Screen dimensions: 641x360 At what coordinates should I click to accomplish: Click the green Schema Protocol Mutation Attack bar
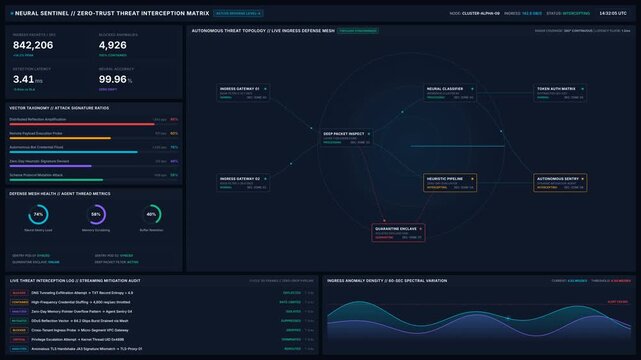56,180
